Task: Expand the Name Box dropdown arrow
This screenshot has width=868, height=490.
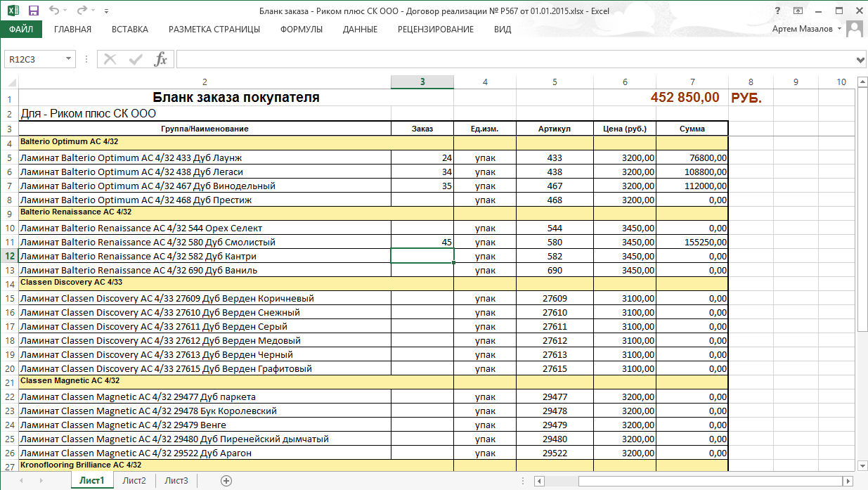Action: (68, 59)
